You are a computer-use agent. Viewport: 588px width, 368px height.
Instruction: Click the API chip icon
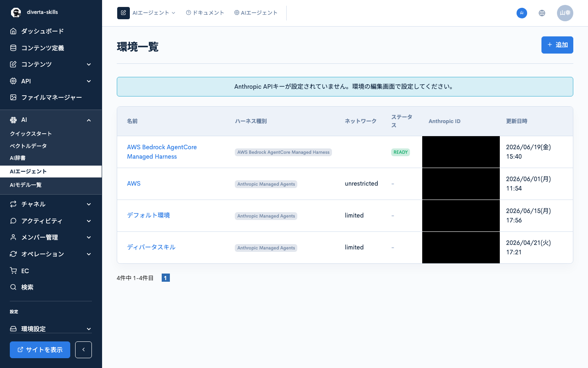pos(13,81)
